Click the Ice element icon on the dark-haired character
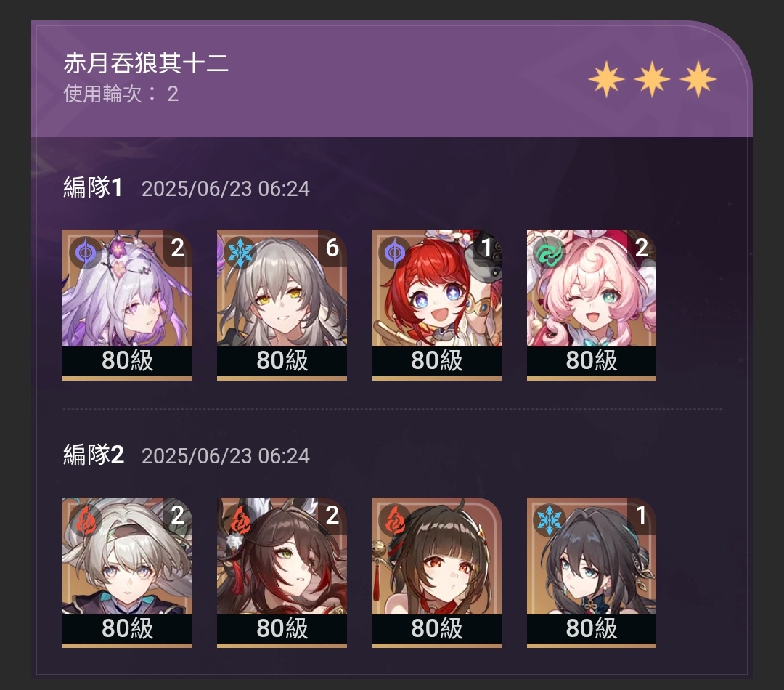Image resolution: width=784 pixels, height=690 pixels. tap(550, 520)
